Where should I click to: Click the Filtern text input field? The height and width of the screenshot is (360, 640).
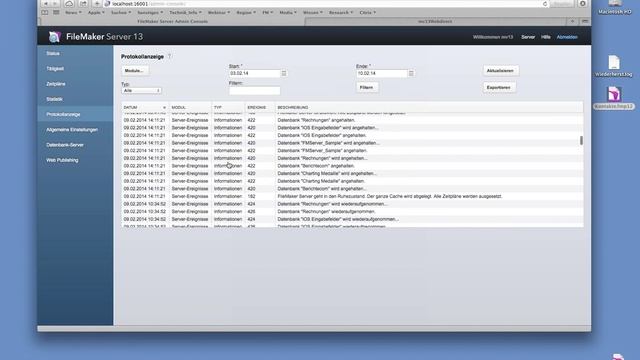click(x=255, y=91)
